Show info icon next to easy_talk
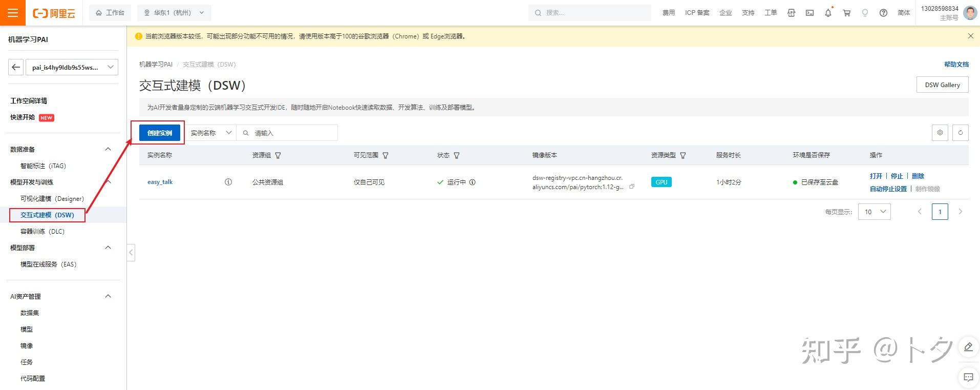Viewport: 980px width, 390px height. 228,182
